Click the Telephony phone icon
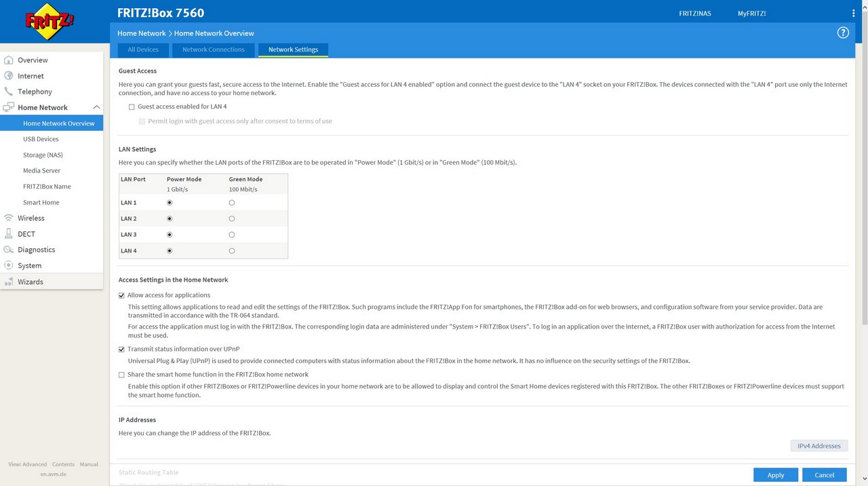 (9, 91)
